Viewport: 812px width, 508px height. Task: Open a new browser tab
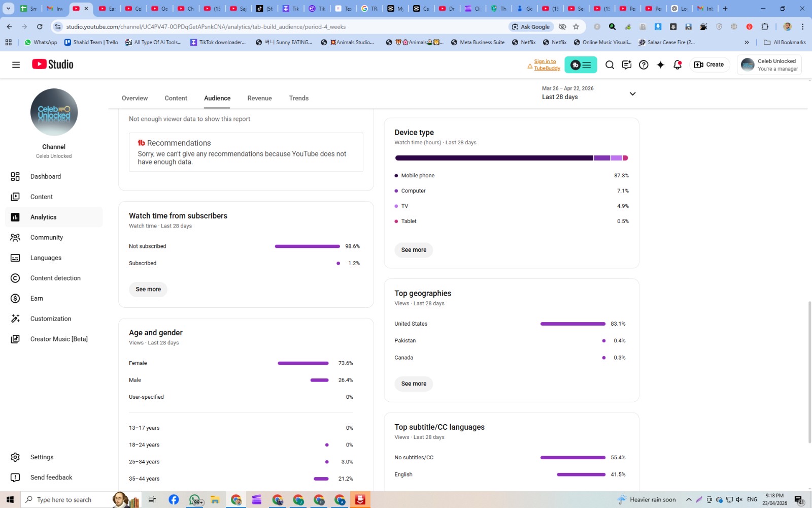[725, 9]
